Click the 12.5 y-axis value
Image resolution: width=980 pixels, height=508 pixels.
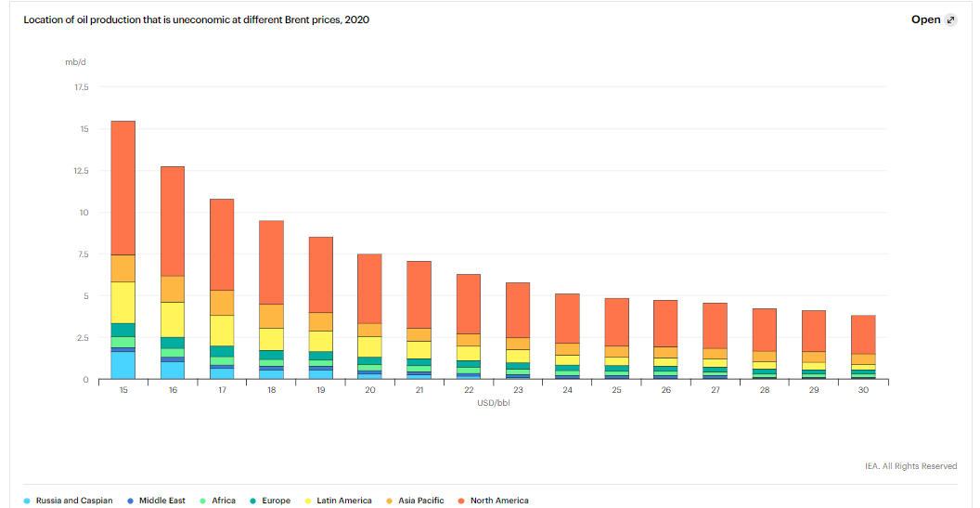[83, 171]
